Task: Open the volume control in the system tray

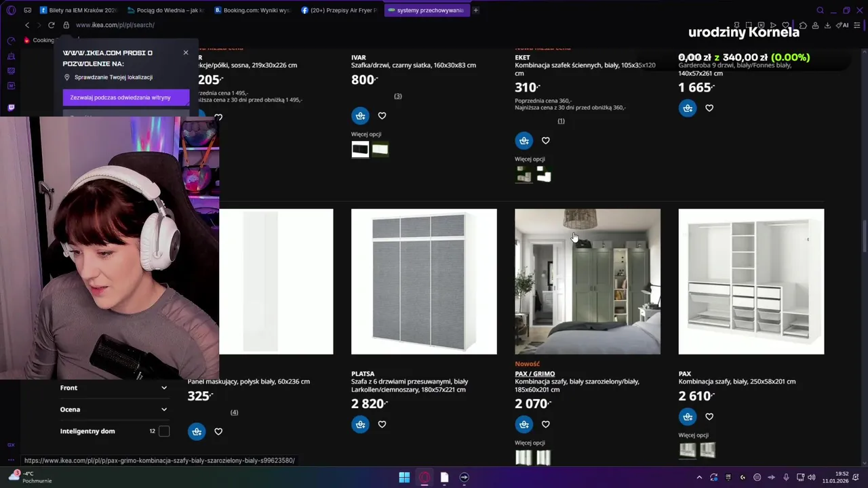Action: (x=812, y=477)
